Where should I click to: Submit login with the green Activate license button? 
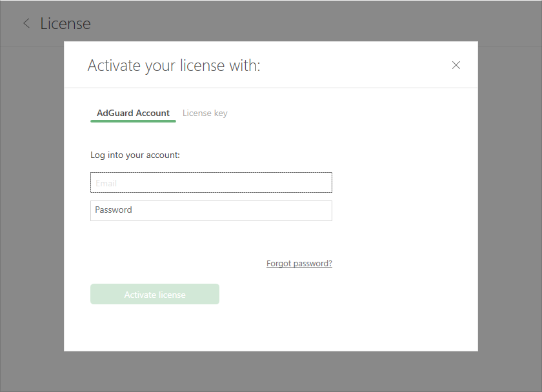155,295
